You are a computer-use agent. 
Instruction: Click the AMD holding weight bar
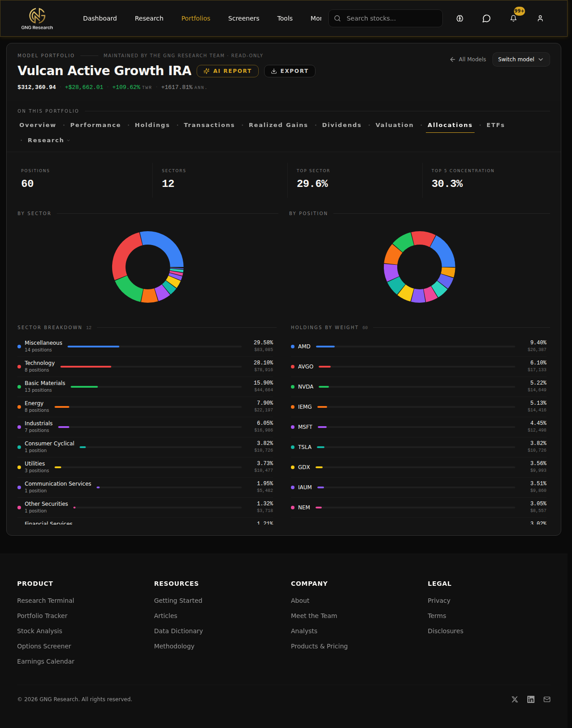[416, 347]
